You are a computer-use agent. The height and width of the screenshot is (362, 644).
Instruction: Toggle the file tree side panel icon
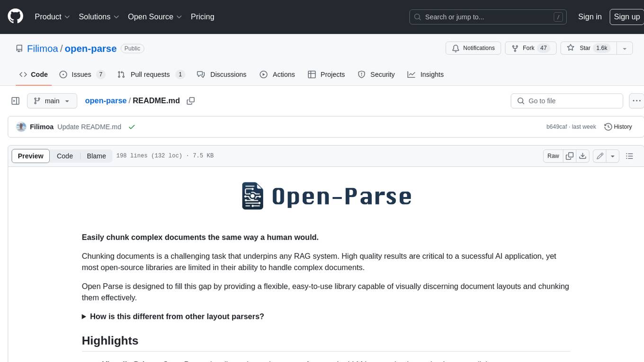tap(15, 101)
